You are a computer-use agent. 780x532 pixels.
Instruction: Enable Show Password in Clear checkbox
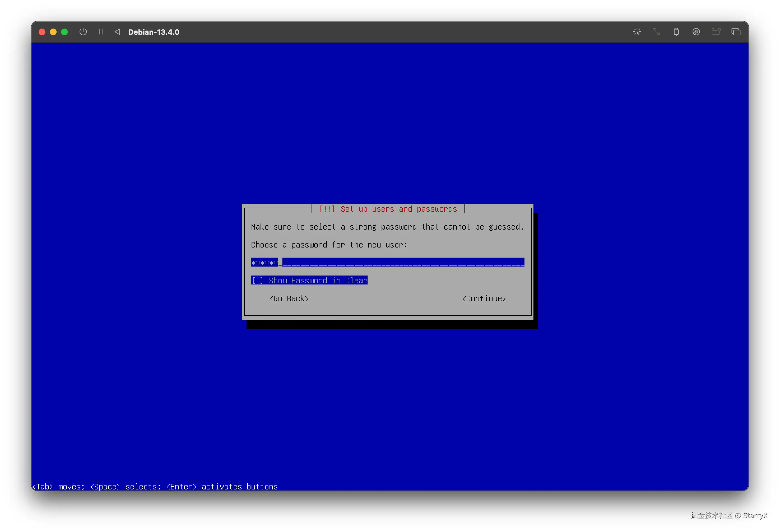pyautogui.click(x=257, y=281)
